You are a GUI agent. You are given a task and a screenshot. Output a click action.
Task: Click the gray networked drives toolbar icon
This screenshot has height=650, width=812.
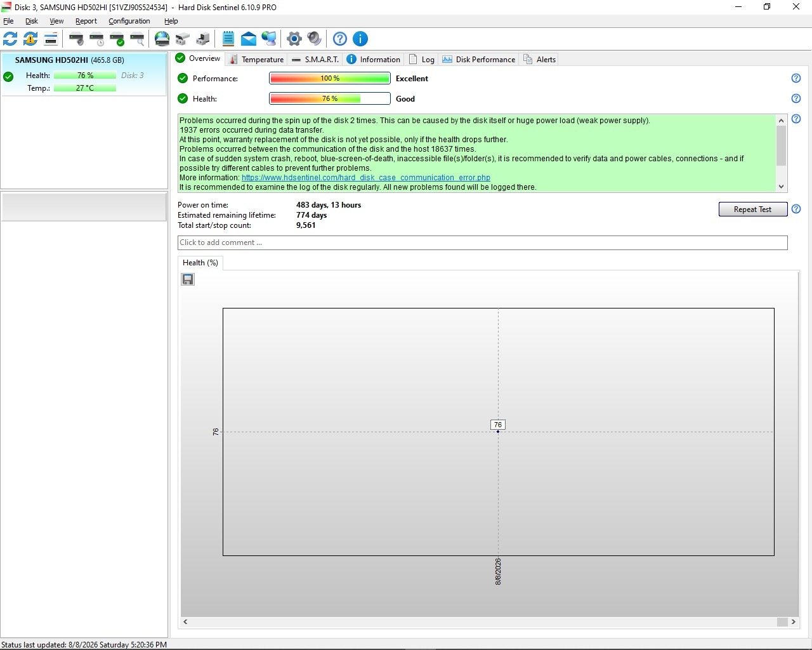coord(183,39)
